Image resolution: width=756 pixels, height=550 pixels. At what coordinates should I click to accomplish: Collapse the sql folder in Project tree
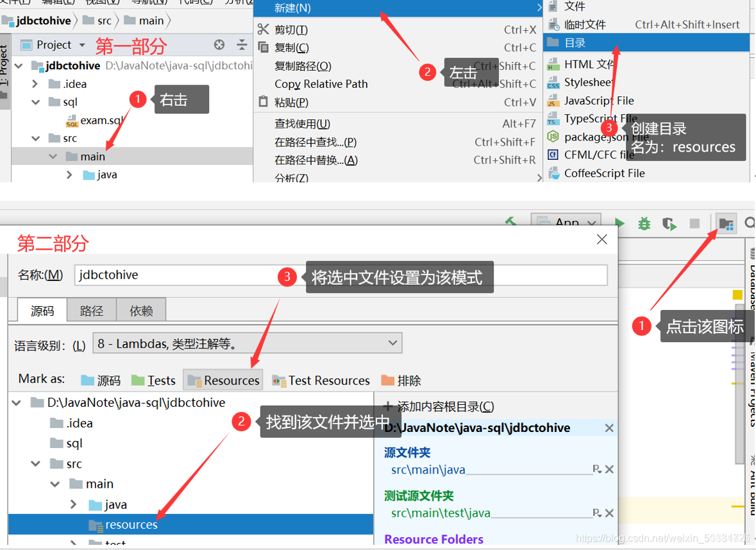coord(36,102)
